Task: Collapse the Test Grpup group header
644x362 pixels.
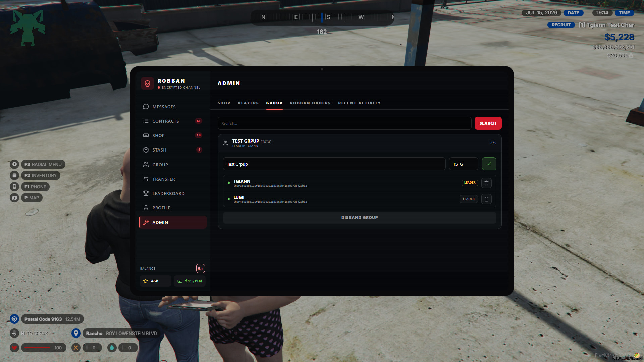Action: pos(360,143)
